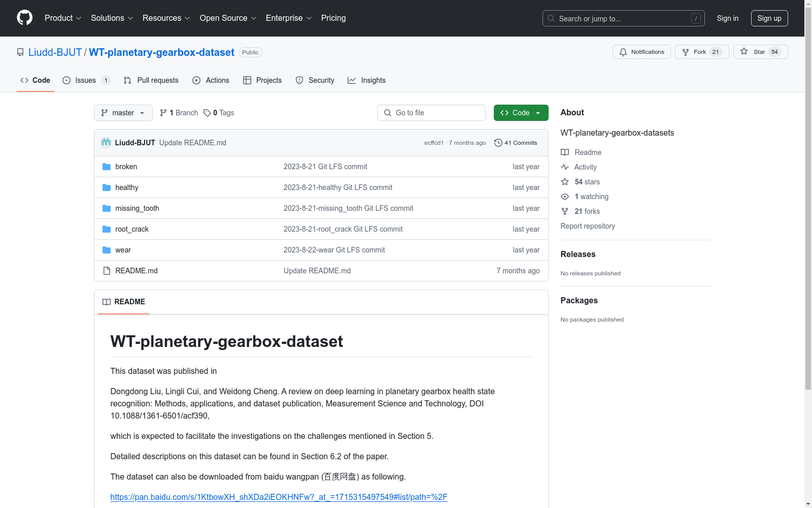View the tags list
This screenshot has width=812, height=508.
pos(219,113)
